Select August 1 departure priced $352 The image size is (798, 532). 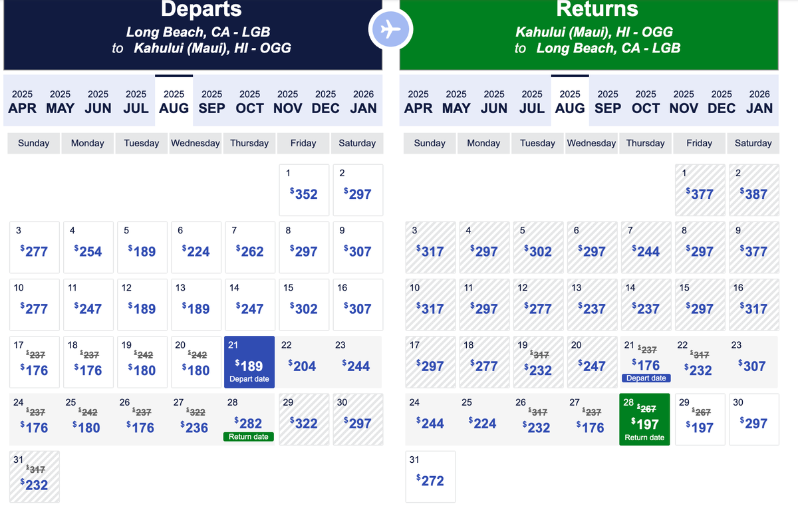pyautogui.click(x=304, y=190)
